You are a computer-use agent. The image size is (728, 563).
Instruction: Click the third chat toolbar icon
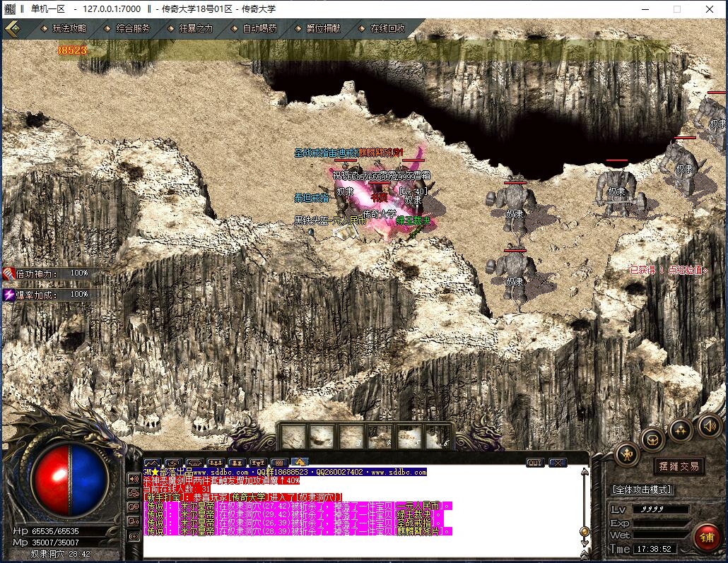(x=194, y=462)
